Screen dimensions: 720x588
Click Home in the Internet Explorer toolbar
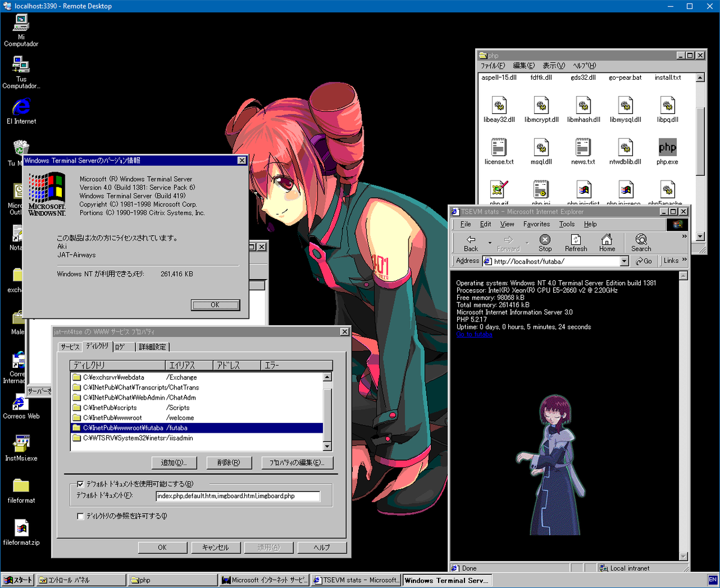607,243
